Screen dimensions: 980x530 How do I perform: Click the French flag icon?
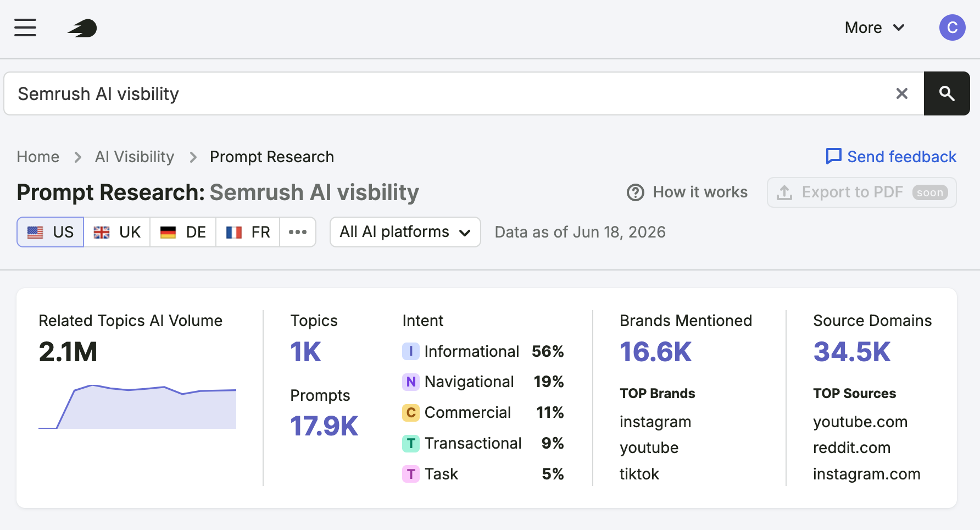pos(234,232)
